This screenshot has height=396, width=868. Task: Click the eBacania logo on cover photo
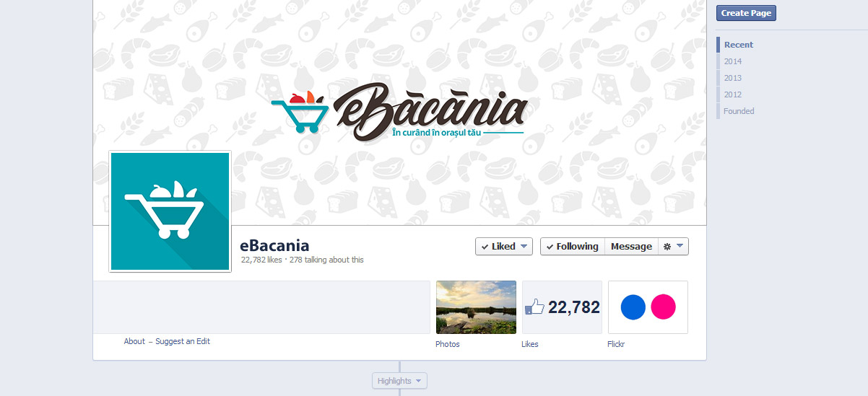click(399, 111)
